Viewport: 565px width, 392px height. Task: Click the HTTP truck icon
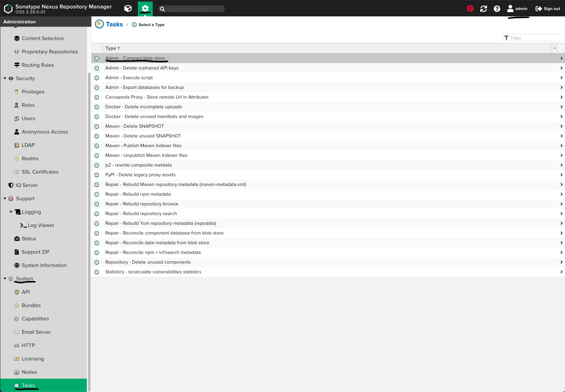click(17, 345)
